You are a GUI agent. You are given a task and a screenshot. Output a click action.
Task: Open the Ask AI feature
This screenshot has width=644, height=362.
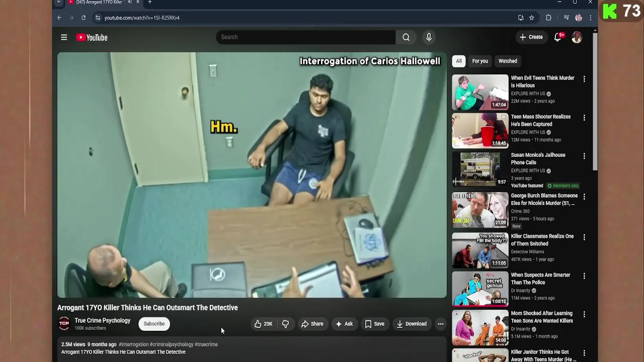pos(344,324)
